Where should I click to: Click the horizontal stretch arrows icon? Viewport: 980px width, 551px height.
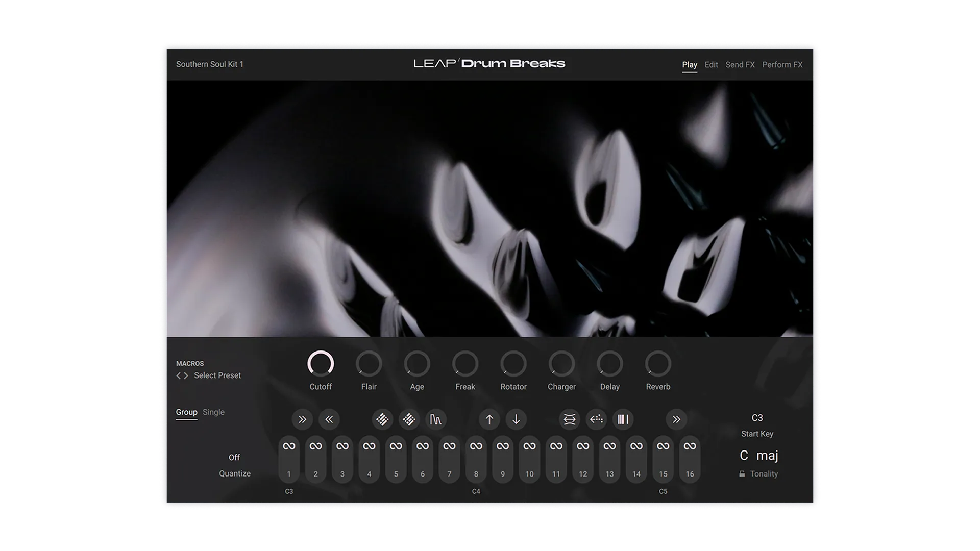coord(569,419)
